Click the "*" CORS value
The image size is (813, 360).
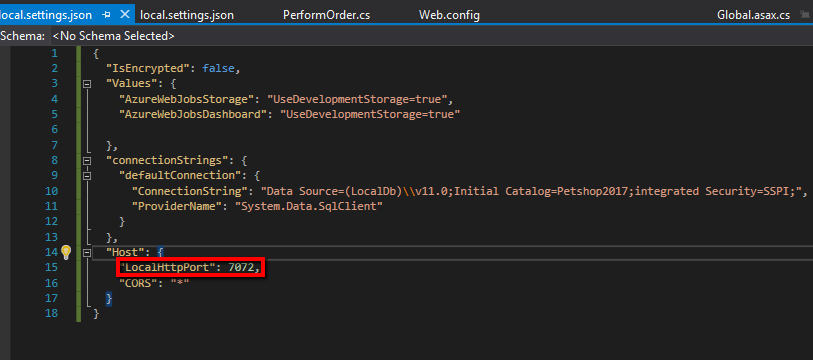point(180,283)
